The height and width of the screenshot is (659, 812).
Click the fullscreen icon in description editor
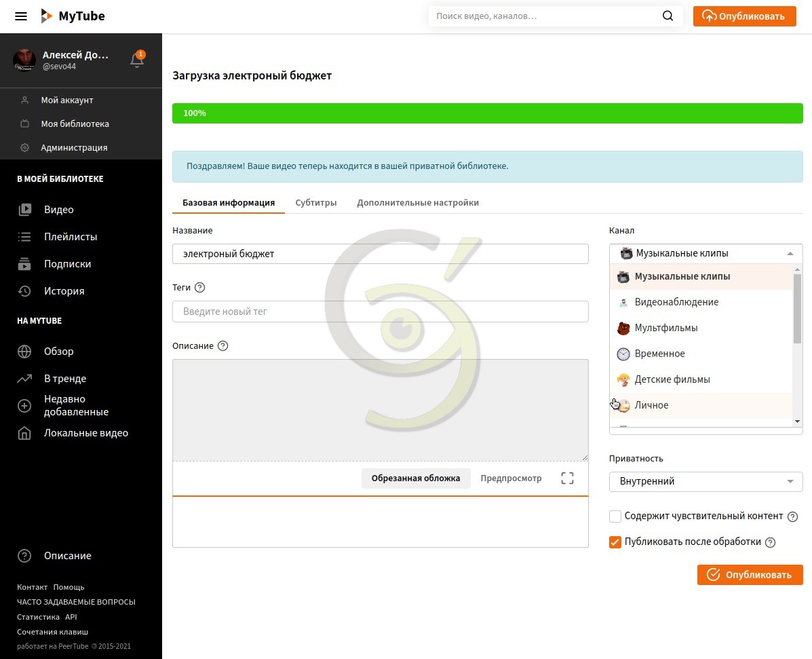pyautogui.click(x=567, y=478)
